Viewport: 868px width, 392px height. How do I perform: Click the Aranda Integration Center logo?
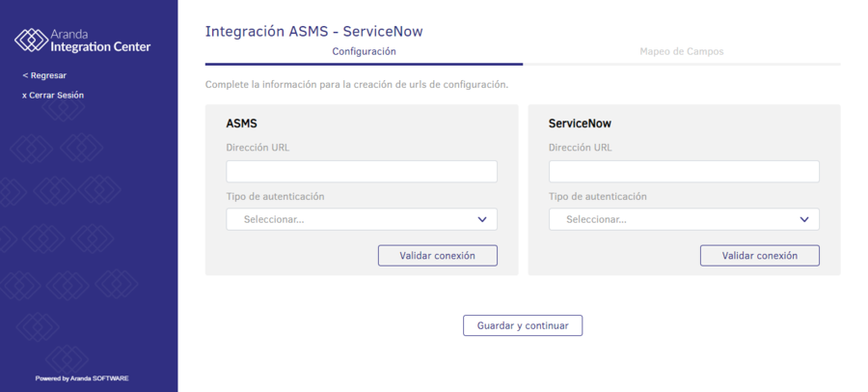point(82,41)
